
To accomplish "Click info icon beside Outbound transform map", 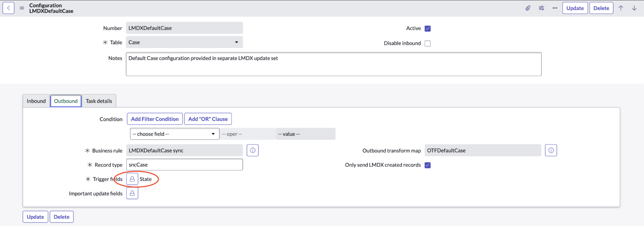I will [x=551, y=150].
